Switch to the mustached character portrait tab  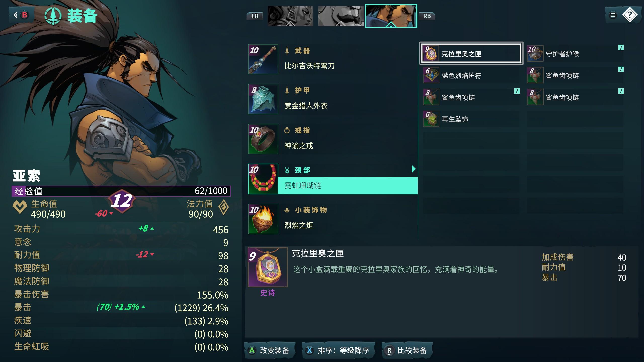click(341, 16)
